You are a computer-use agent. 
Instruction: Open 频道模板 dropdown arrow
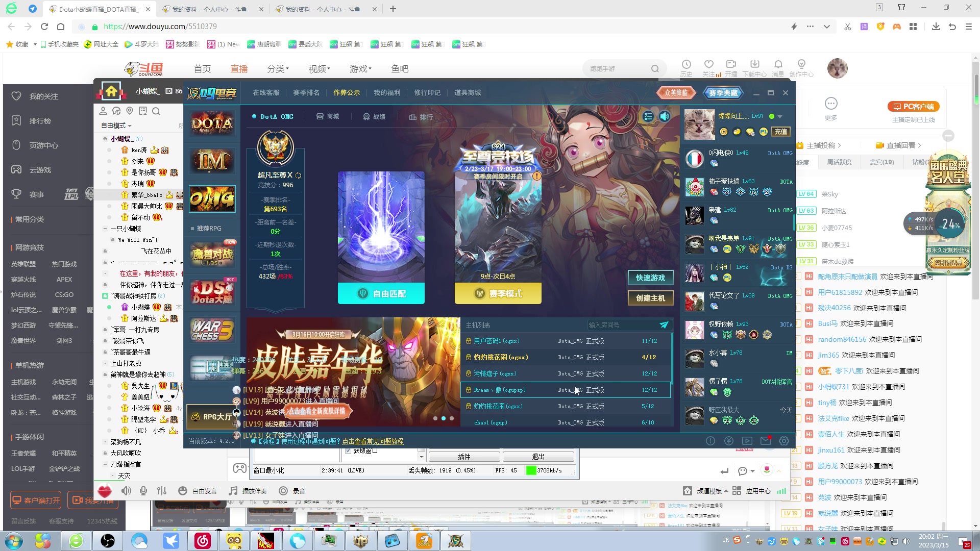tap(726, 491)
